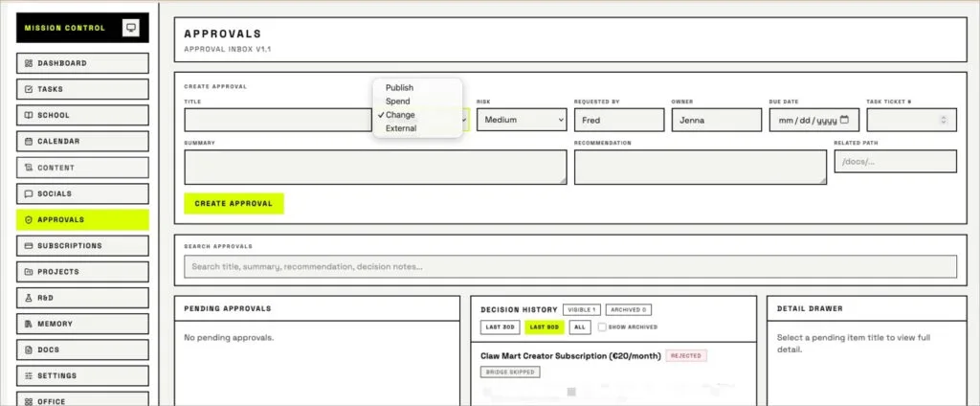The width and height of the screenshot is (980, 406).
Task: Go to the Tasks section
Action: click(x=82, y=89)
